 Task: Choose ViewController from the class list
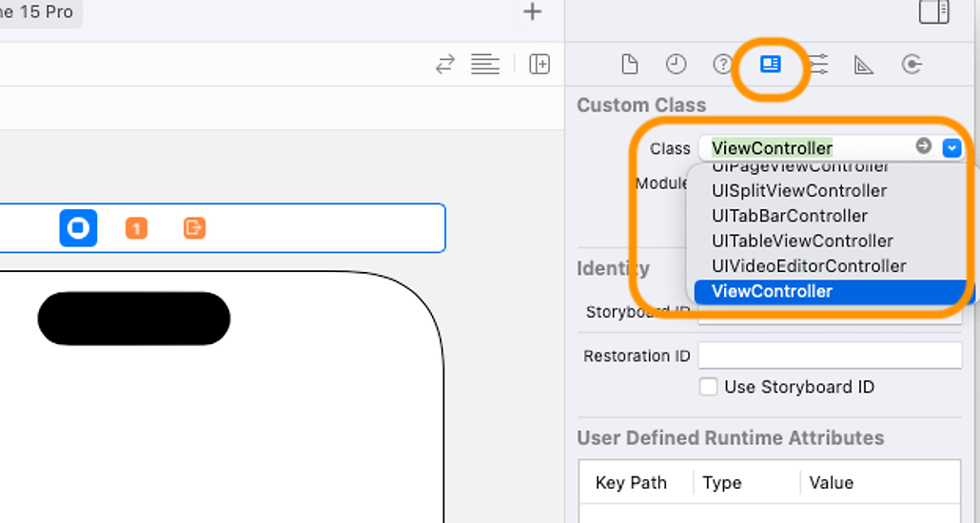coord(833,292)
